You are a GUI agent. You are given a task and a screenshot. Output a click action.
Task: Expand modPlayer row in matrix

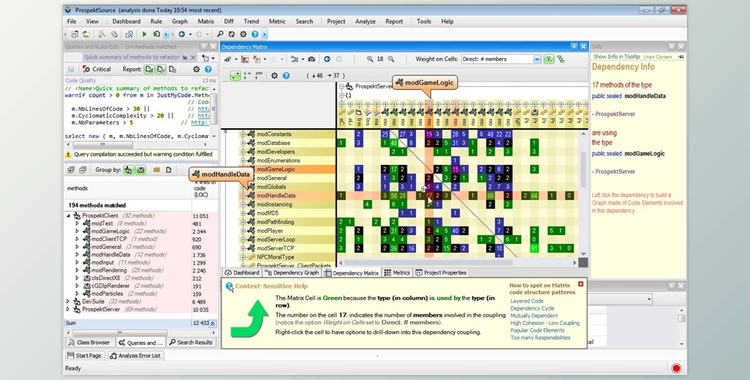243,231
